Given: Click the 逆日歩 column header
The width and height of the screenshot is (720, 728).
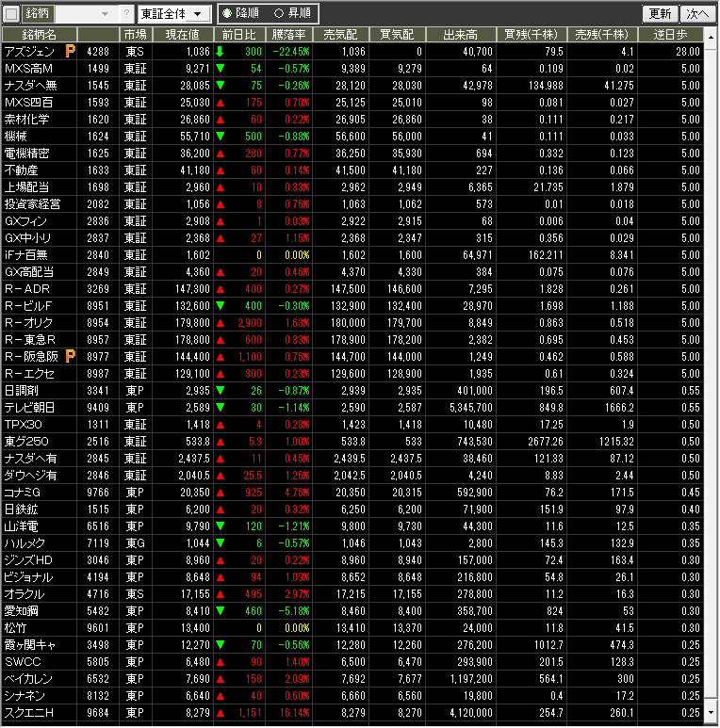Looking at the screenshot, I should (670, 34).
